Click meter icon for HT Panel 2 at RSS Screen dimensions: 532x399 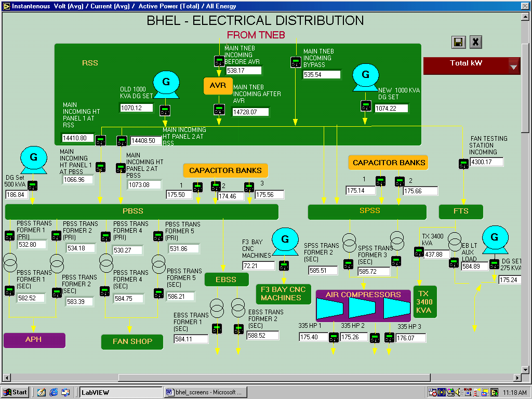click(x=122, y=141)
